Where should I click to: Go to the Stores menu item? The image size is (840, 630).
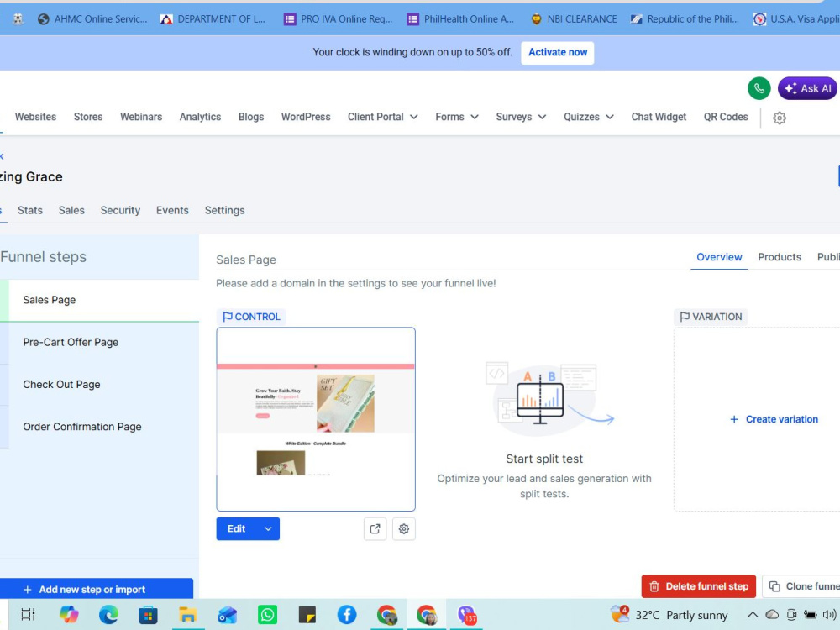click(x=88, y=117)
